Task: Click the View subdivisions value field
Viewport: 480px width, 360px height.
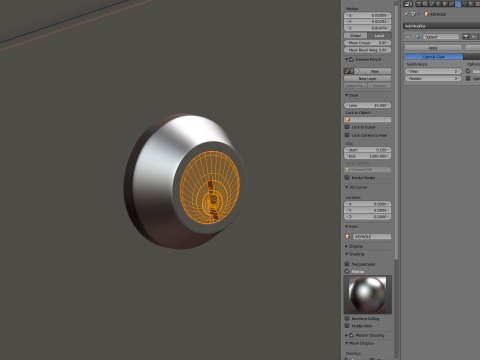Action: click(433, 71)
